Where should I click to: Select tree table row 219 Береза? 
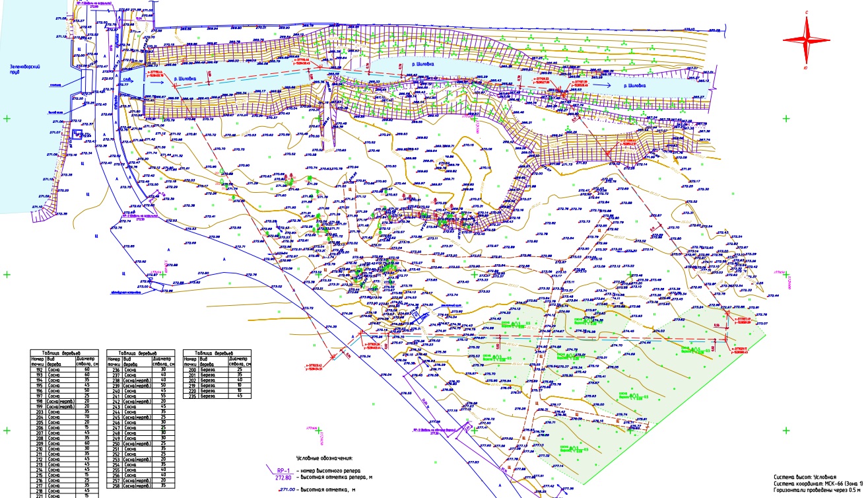[x=217, y=385]
